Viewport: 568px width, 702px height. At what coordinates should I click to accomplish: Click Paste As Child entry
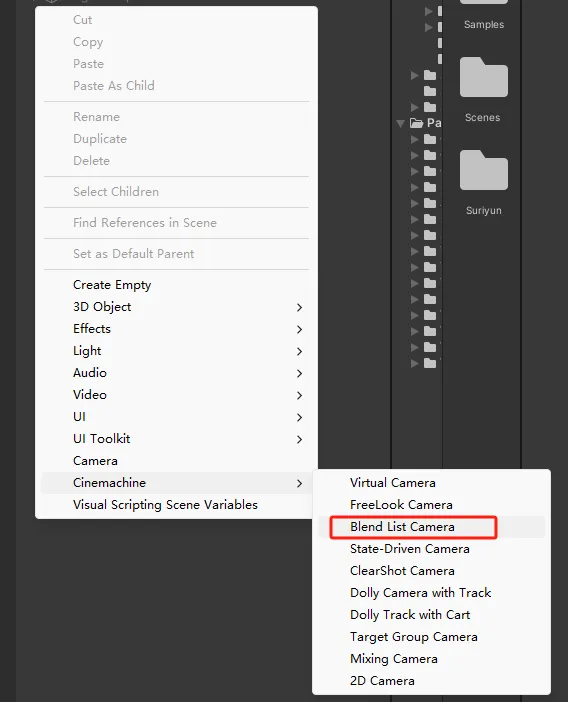coord(176,86)
